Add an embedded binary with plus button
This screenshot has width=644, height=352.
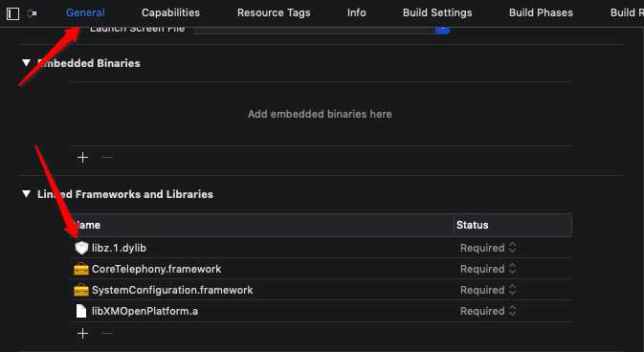tap(82, 157)
